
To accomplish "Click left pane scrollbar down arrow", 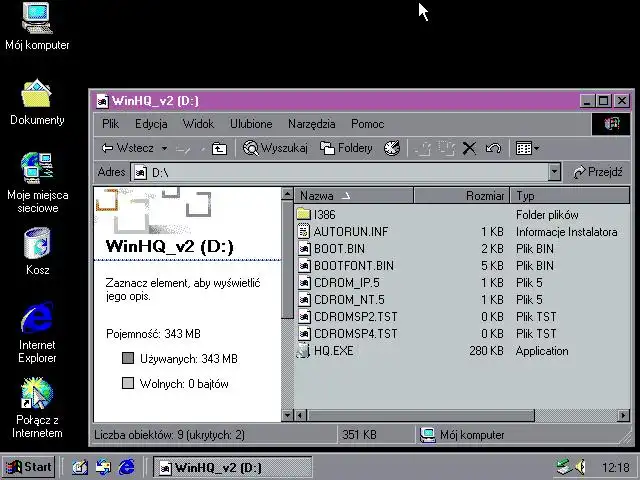I will point(287,416).
